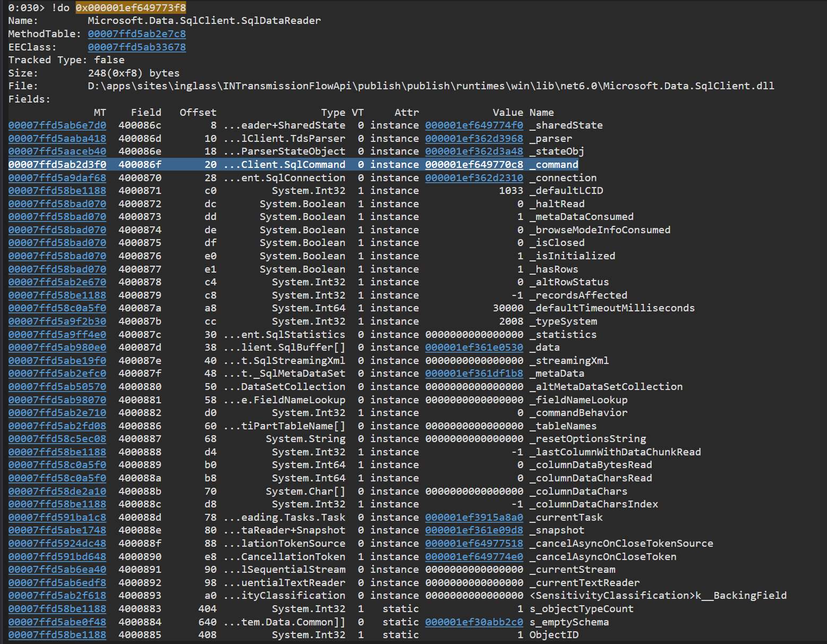
Task: Click the _data value 000001ef361e0530
Action: click(x=474, y=348)
